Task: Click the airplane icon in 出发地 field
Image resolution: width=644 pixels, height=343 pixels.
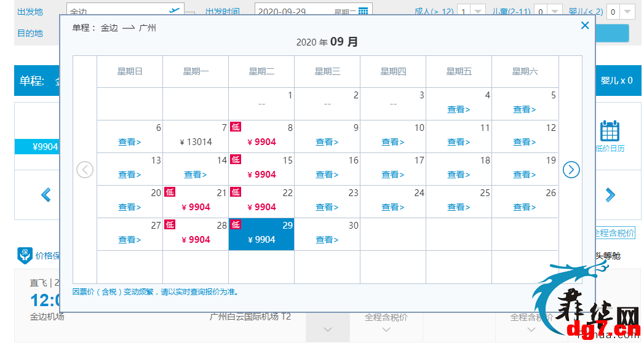Action: [x=175, y=10]
